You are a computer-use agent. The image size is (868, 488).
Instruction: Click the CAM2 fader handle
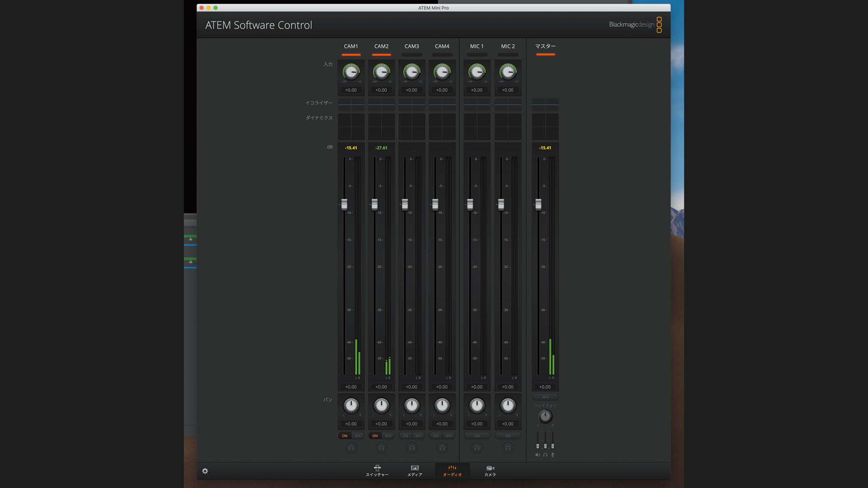click(x=374, y=204)
